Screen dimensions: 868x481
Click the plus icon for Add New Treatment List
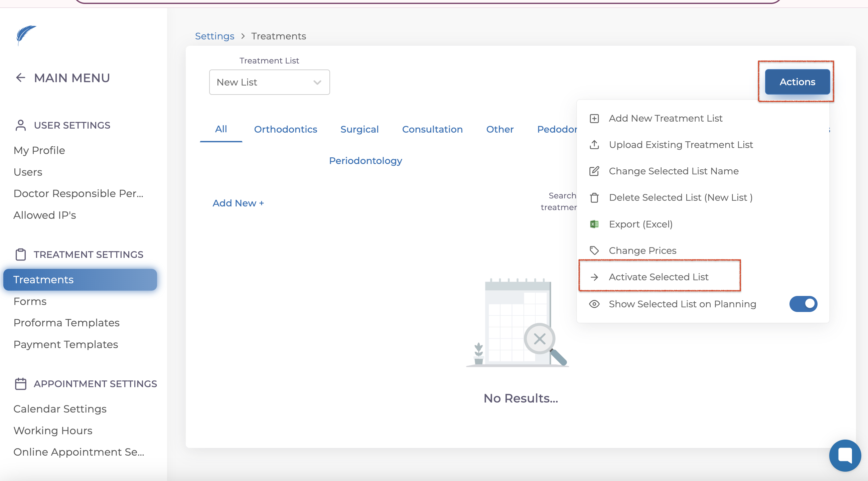pos(594,119)
